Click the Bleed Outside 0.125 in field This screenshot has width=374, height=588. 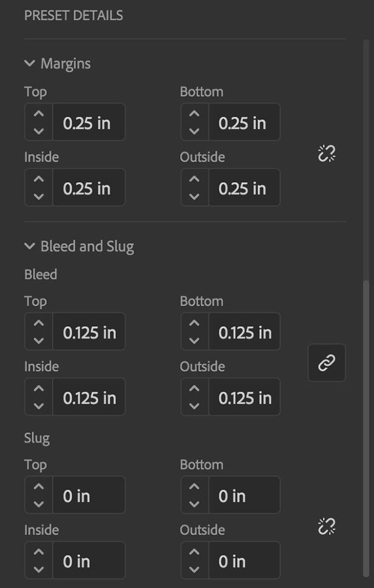coord(244,397)
